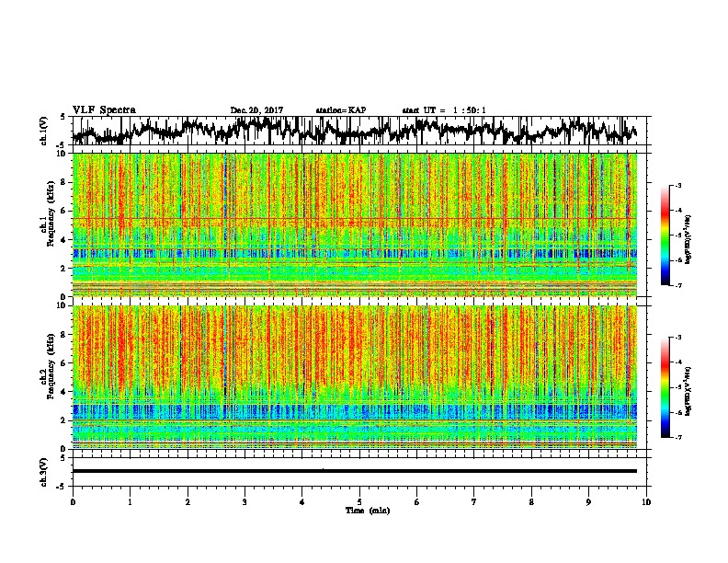728x563 pixels.
Task: Click time axis tick label '5'
Action: [x=359, y=502]
